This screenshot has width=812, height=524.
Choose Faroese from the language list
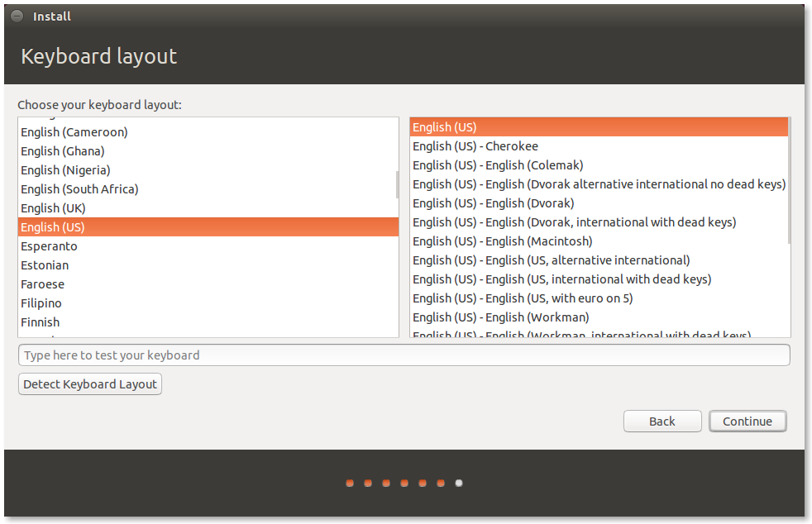pos(208,284)
